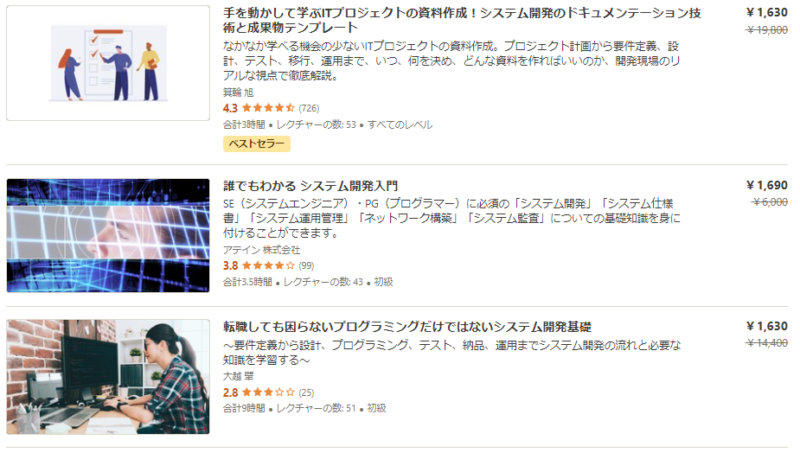Click instructor name アテイン 株式会社

tap(262, 250)
